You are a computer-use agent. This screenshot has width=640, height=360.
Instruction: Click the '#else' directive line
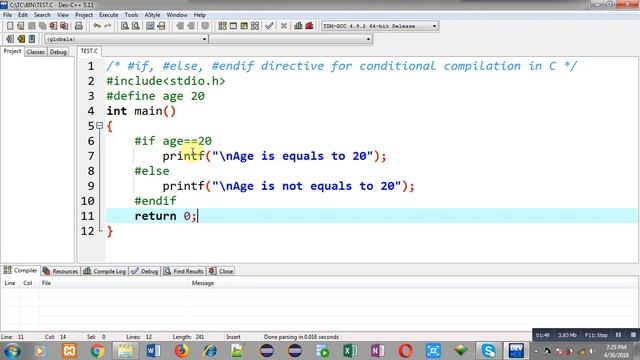tap(152, 171)
